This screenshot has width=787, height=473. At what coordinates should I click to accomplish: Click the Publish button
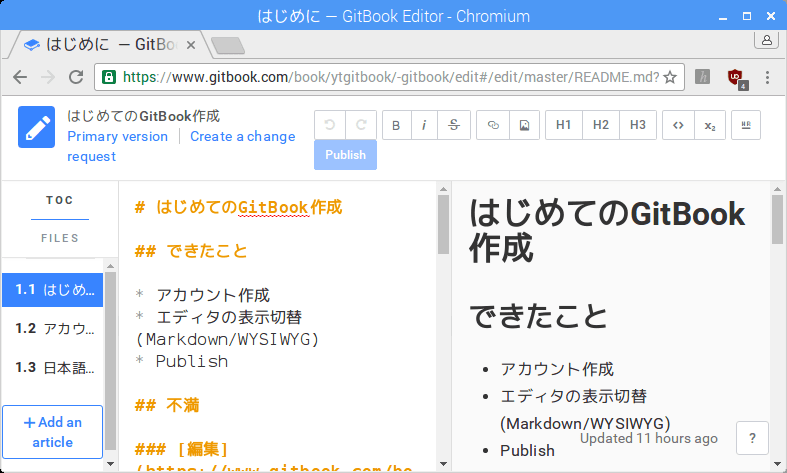coord(345,155)
